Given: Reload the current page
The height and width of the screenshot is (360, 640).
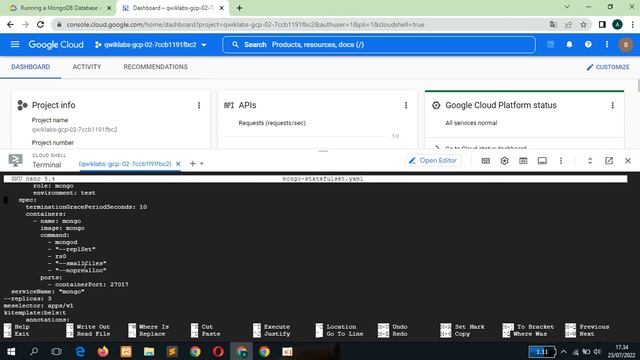Looking at the screenshot, I should (40, 24).
